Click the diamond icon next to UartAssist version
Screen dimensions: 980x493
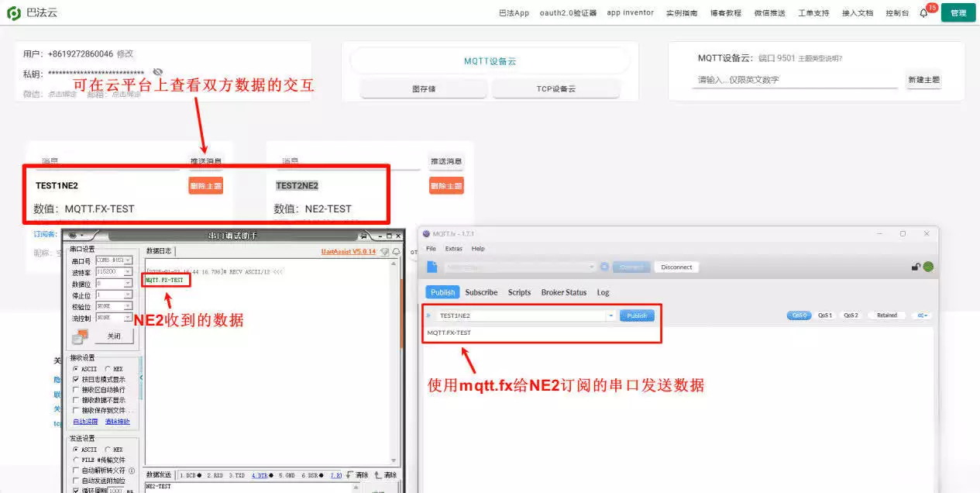pos(384,252)
